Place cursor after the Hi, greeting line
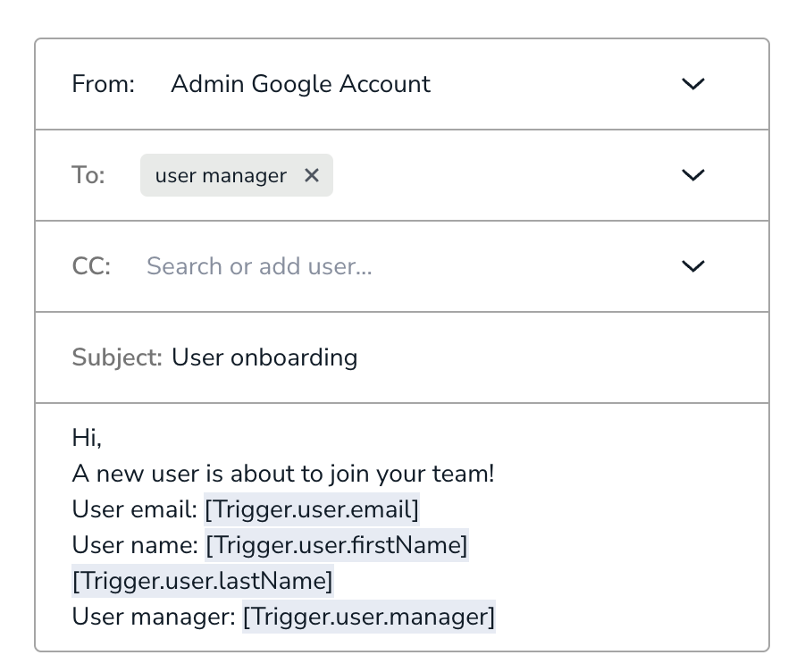This screenshot has height=672, width=788. tap(103, 437)
